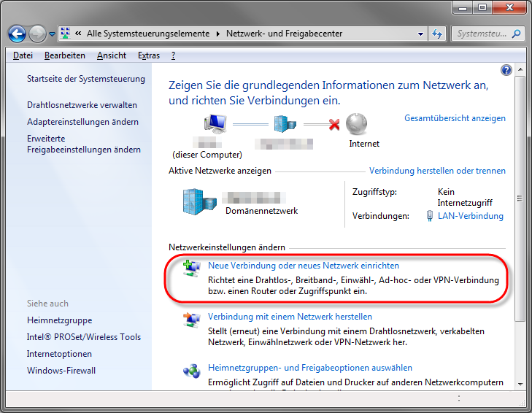Click 'Alle Systemsteuerungselemente' breadcrumb
This screenshot has height=413, width=532.
coord(148,34)
